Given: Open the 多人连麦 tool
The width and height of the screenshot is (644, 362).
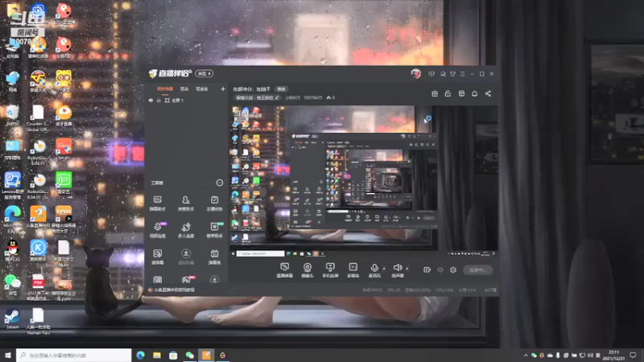Looking at the screenshot, I should click(x=186, y=230).
